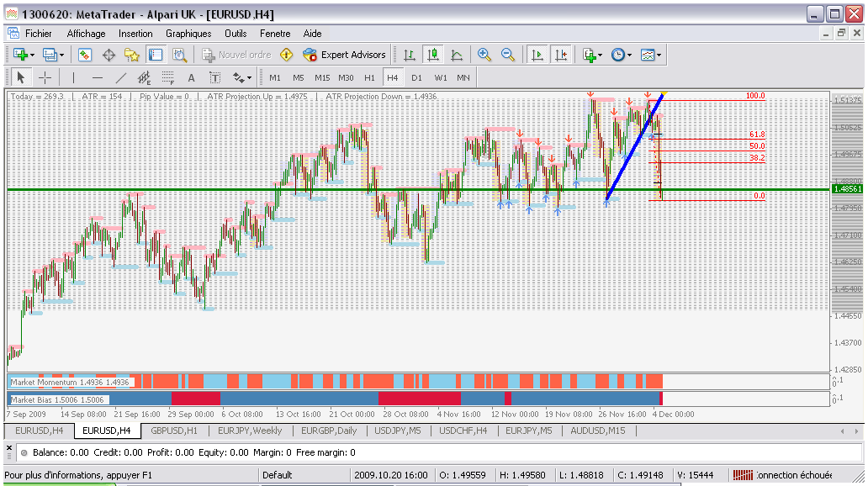Toggle the H4 timeframe button
Viewport: 868px width, 486px height.
pos(392,77)
